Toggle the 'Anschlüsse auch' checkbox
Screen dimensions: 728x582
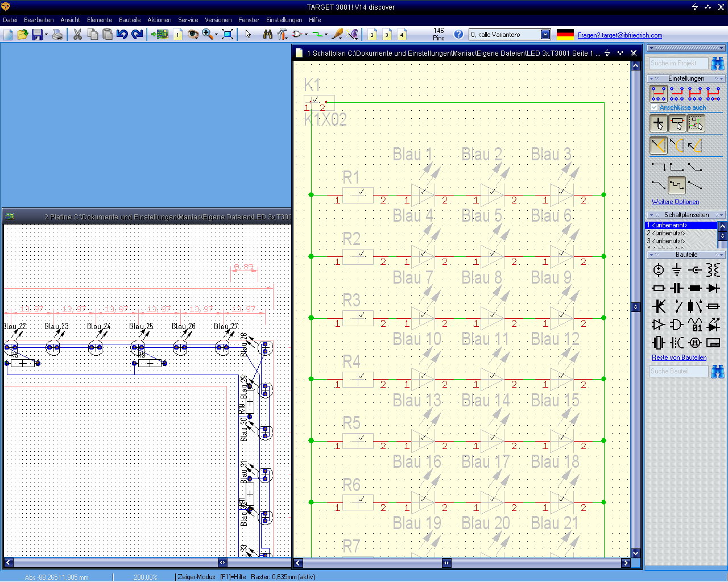[x=654, y=107]
